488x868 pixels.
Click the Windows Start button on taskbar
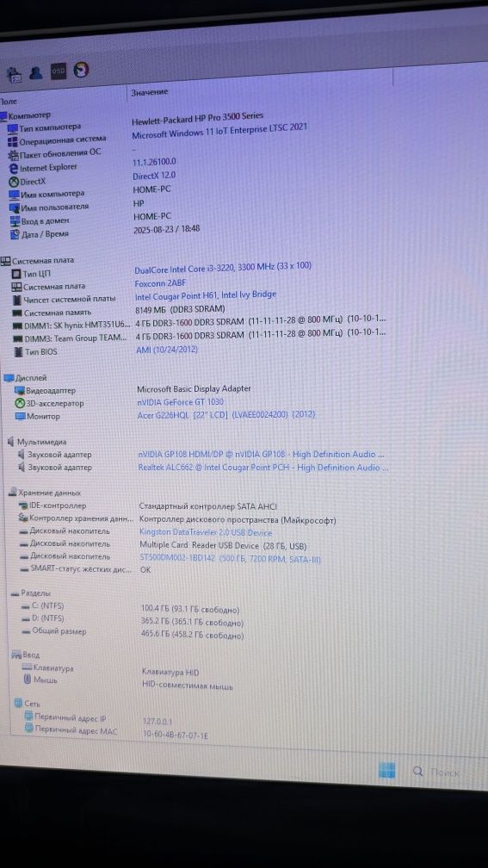pyautogui.click(x=386, y=770)
